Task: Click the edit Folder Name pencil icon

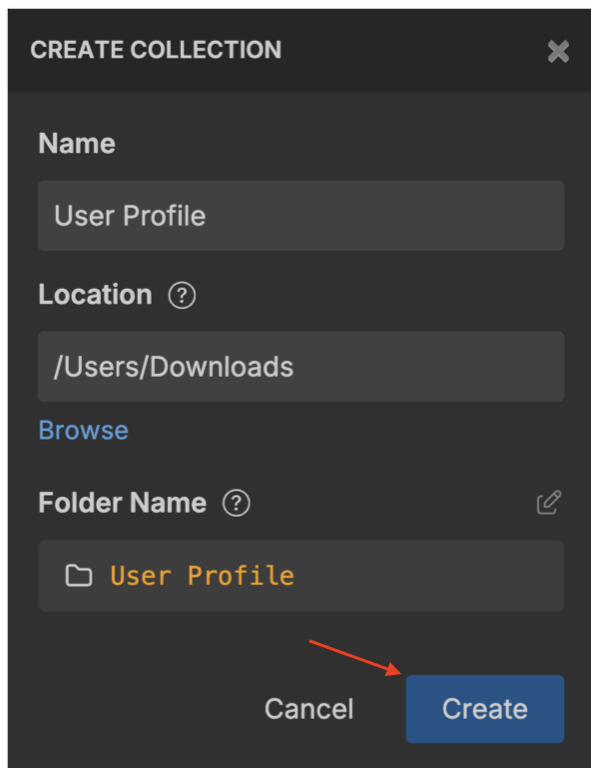Action: [x=549, y=502]
